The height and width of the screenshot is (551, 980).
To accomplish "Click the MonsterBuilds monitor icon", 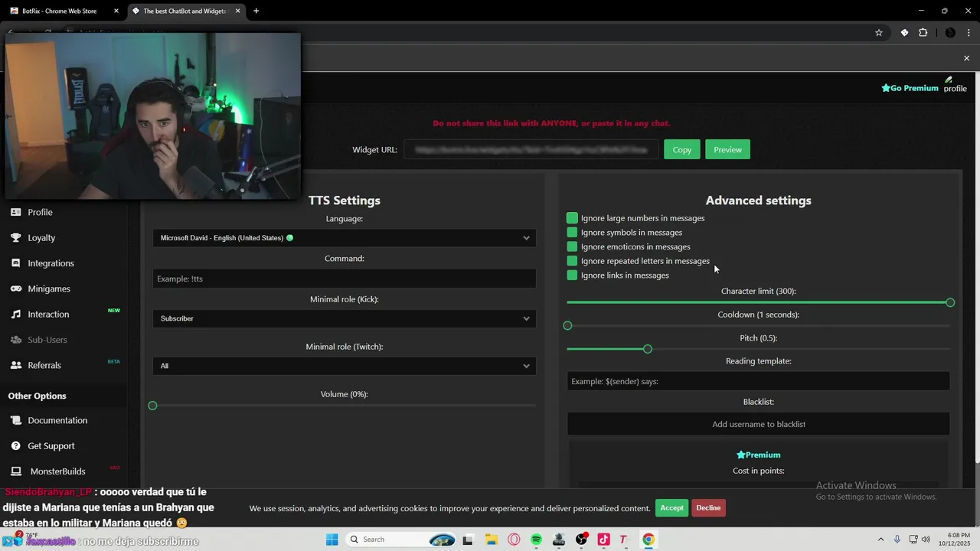I will tap(15, 471).
